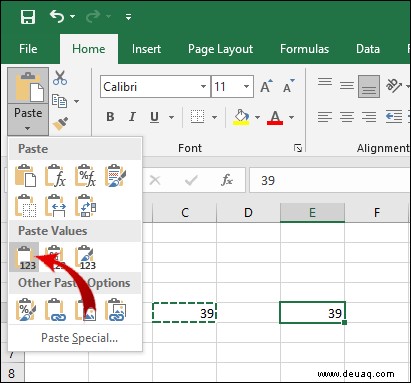Viewport: 411px width, 383px height.
Task: Click the Decrease Indent icon
Action: coord(394,117)
